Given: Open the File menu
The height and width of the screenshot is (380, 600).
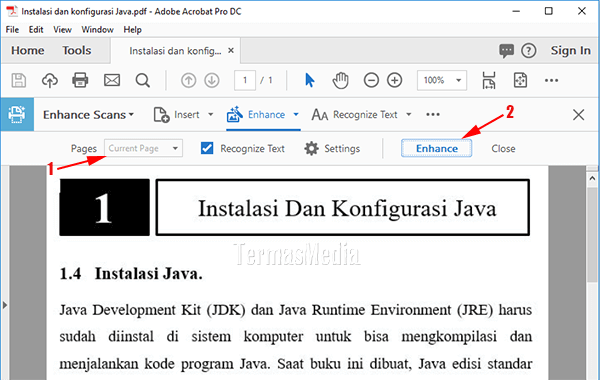Looking at the screenshot, I should 12,29.
